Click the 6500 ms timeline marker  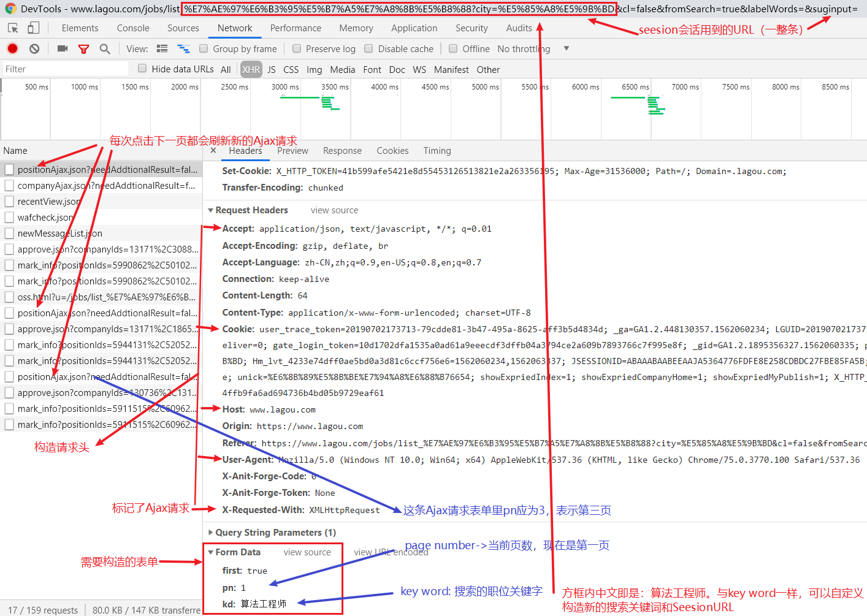point(635,87)
